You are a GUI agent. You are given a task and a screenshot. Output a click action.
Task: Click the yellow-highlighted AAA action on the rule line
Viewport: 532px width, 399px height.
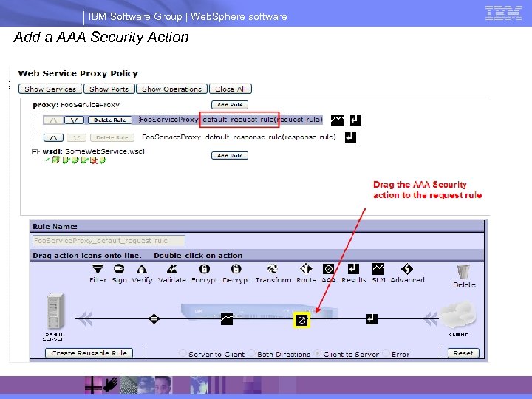(x=301, y=320)
